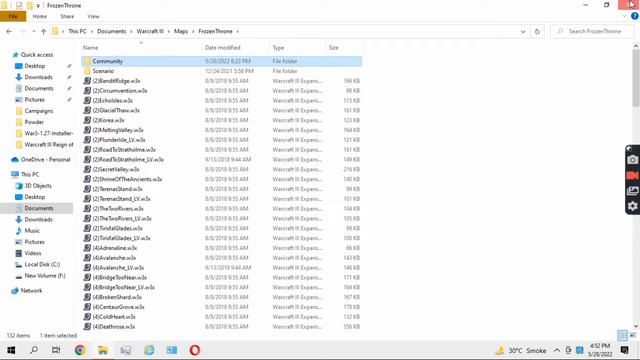Click the (4)Deathrose.w3x file icon
The image size is (640, 360).
87,327
